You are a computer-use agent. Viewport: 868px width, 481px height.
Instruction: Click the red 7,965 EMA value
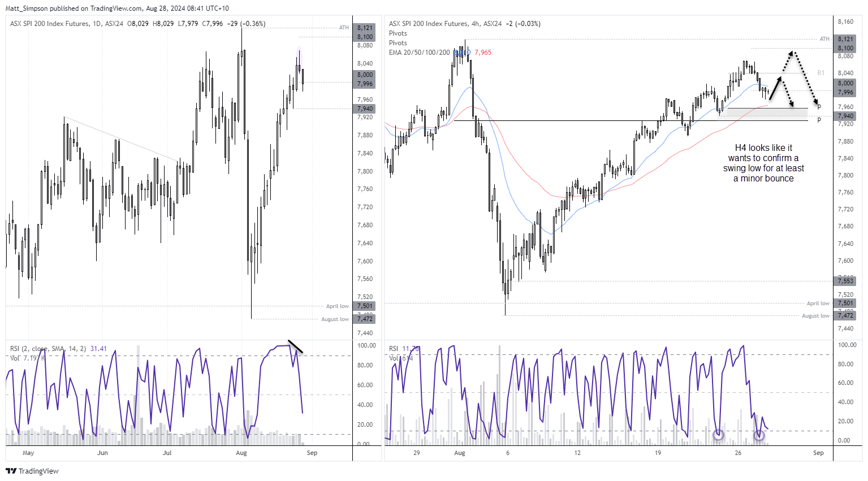[483, 53]
